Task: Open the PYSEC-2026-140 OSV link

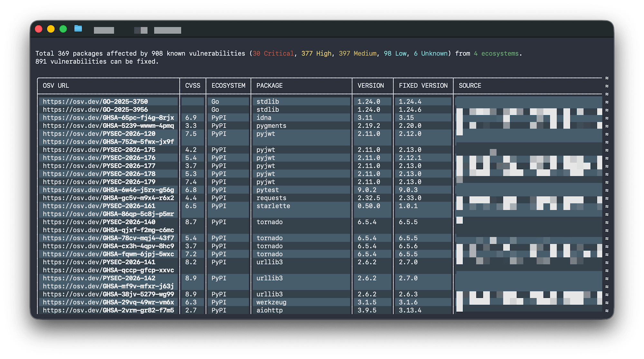Action: click(x=99, y=222)
